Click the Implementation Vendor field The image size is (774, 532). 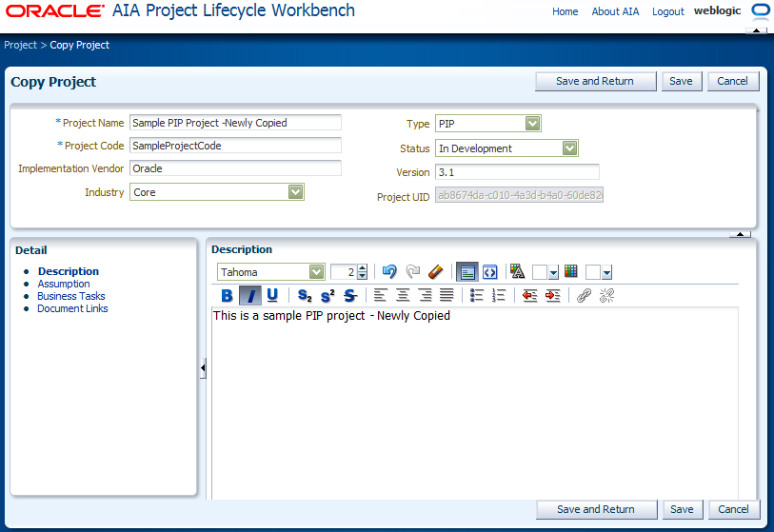pyautogui.click(x=235, y=168)
